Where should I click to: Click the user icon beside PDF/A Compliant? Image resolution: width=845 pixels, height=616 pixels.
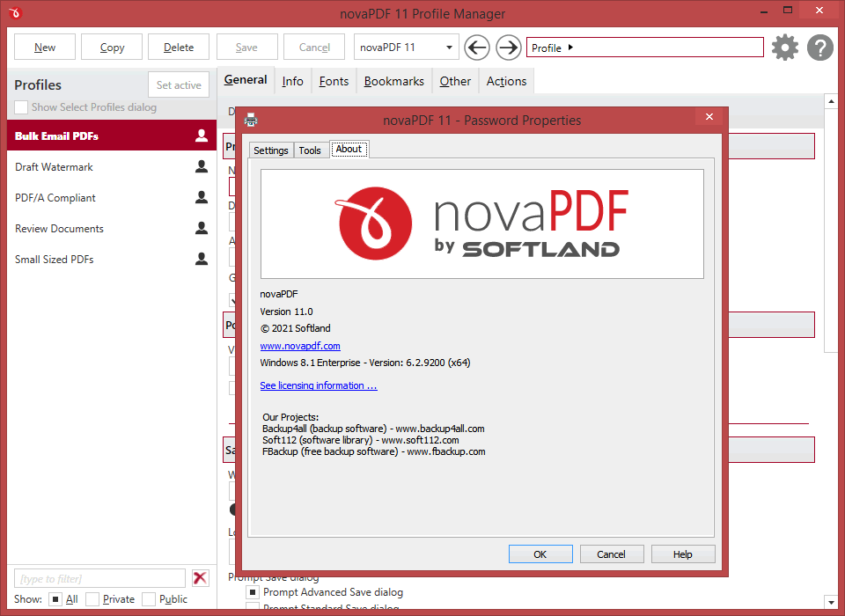click(x=202, y=197)
